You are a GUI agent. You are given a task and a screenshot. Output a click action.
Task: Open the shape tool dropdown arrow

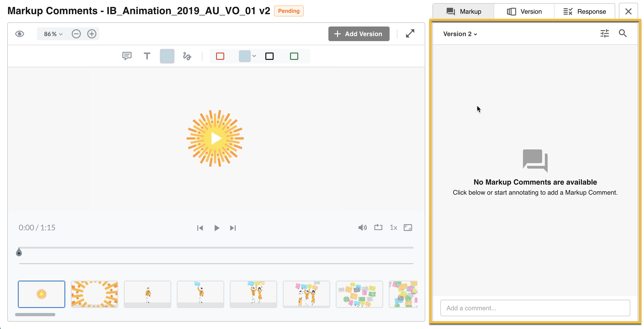tap(254, 56)
